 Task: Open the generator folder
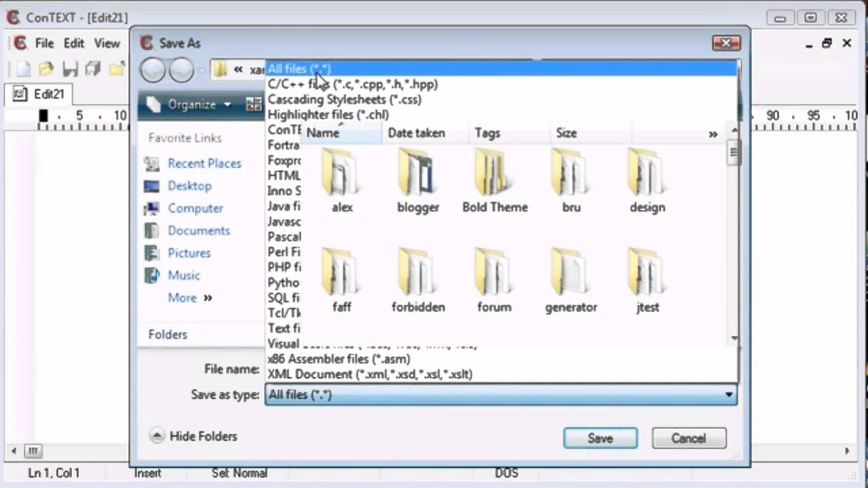pos(571,281)
